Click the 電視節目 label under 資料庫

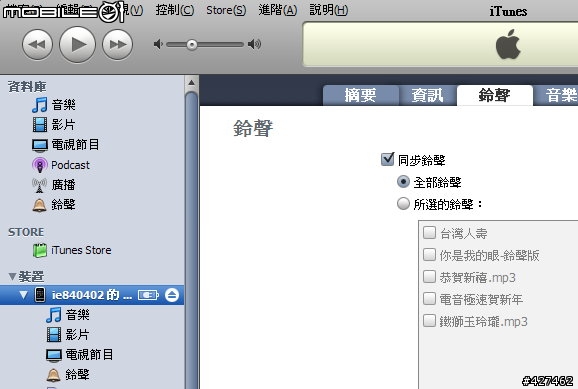tap(75, 145)
